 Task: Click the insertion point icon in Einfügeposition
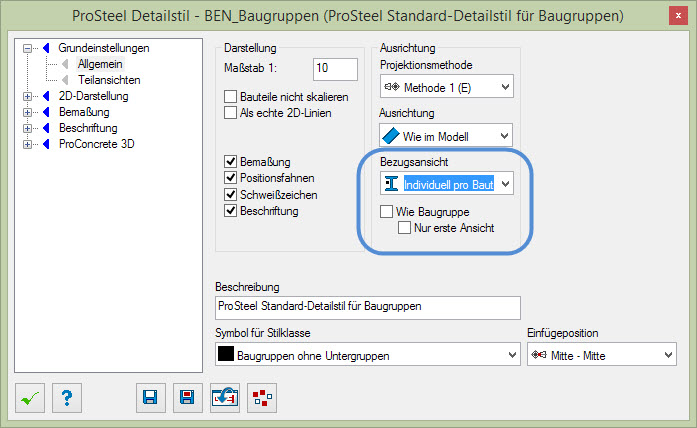pyautogui.click(x=539, y=355)
